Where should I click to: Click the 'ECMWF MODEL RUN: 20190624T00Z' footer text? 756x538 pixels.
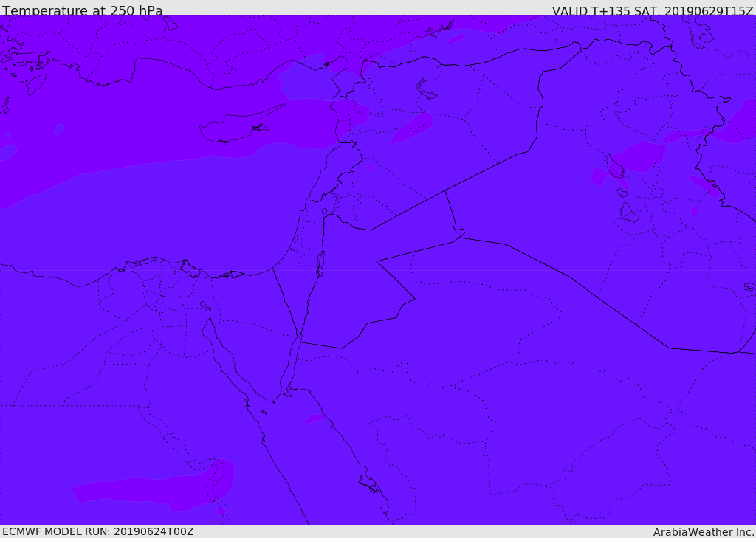pyautogui.click(x=98, y=531)
